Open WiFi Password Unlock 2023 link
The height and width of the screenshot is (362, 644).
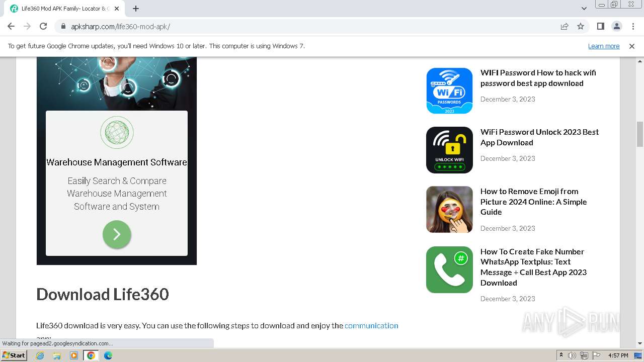pos(539,137)
